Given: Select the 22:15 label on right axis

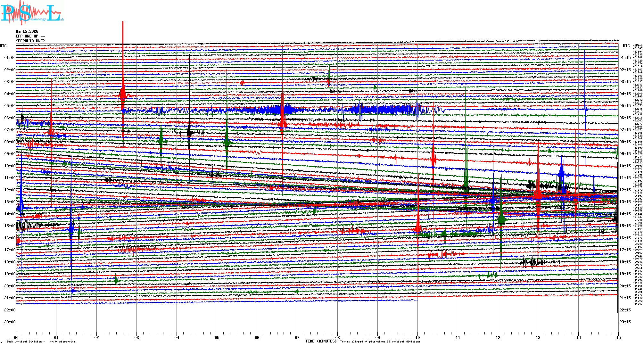Looking at the screenshot, I should point(625,310).
